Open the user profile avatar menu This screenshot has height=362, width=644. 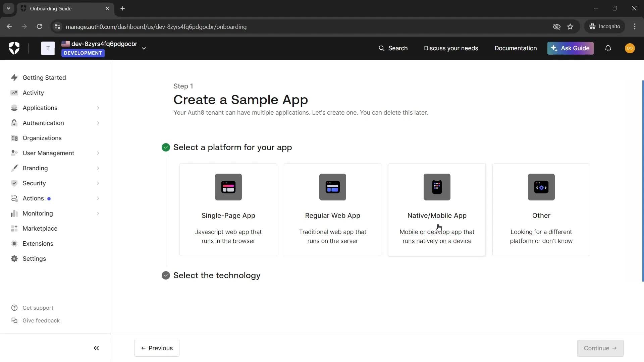[630, 48]
